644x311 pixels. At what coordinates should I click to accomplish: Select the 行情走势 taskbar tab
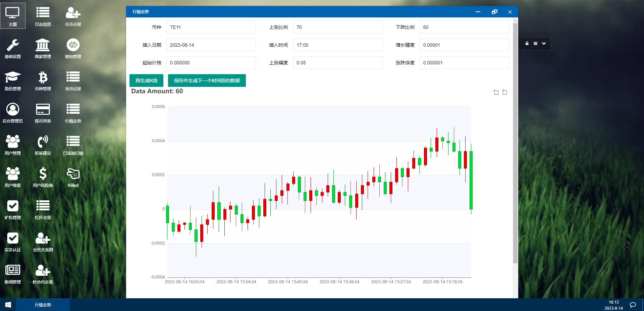pyautogui.click(x=43, y=305)
